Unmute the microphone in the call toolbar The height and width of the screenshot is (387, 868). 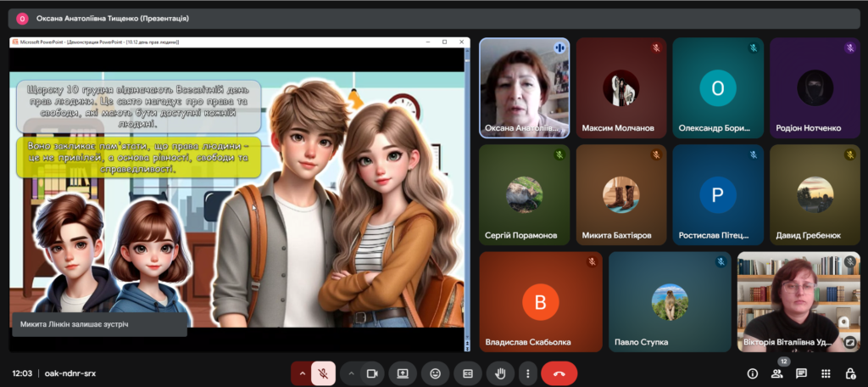click(323, 373)
